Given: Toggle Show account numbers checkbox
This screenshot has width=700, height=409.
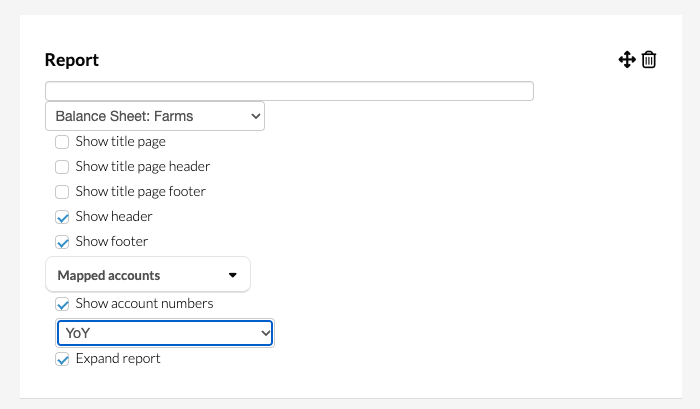Looking at the screenshot, I should point(62,304).
